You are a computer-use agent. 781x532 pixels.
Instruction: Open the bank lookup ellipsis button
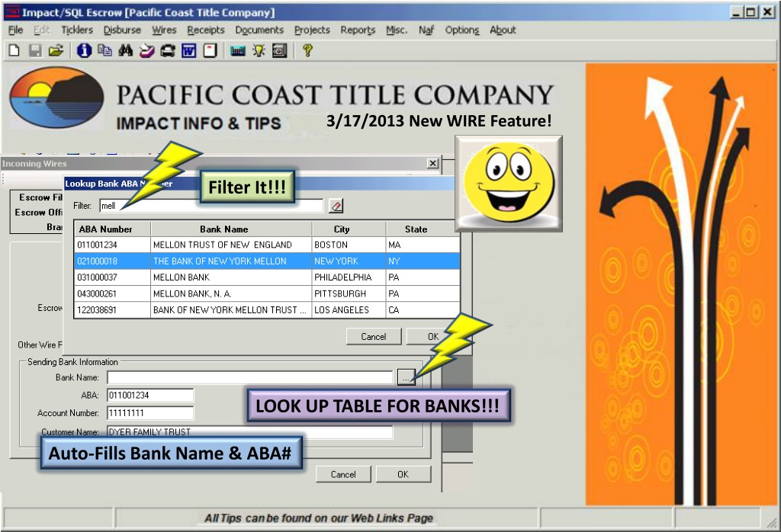click(x=406, y=377)
